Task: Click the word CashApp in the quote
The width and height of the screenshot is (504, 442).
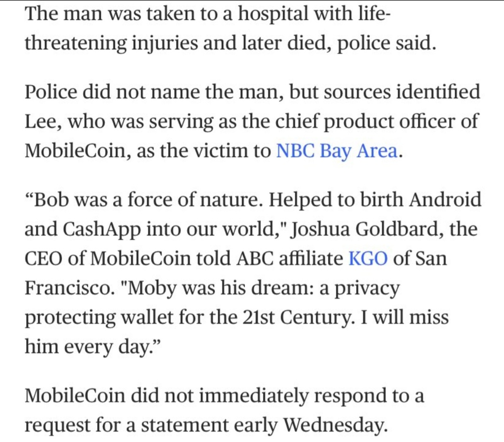Action: coord(102,230)
